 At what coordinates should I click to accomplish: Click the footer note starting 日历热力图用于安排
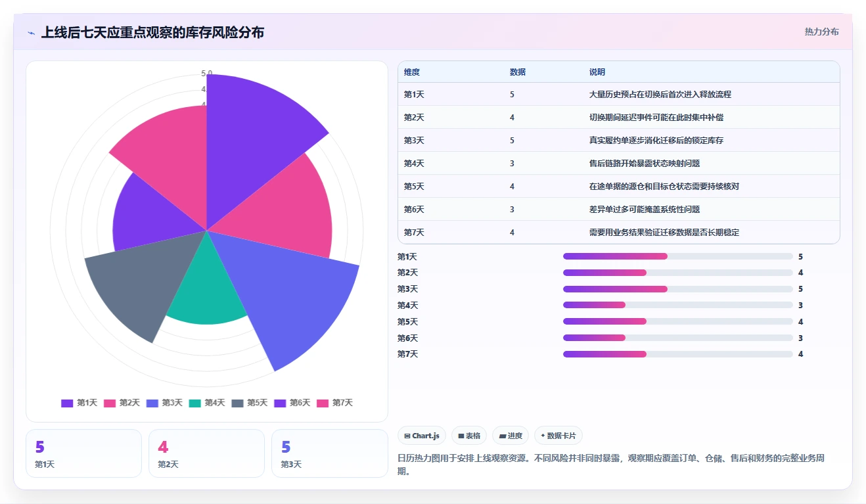610,465
